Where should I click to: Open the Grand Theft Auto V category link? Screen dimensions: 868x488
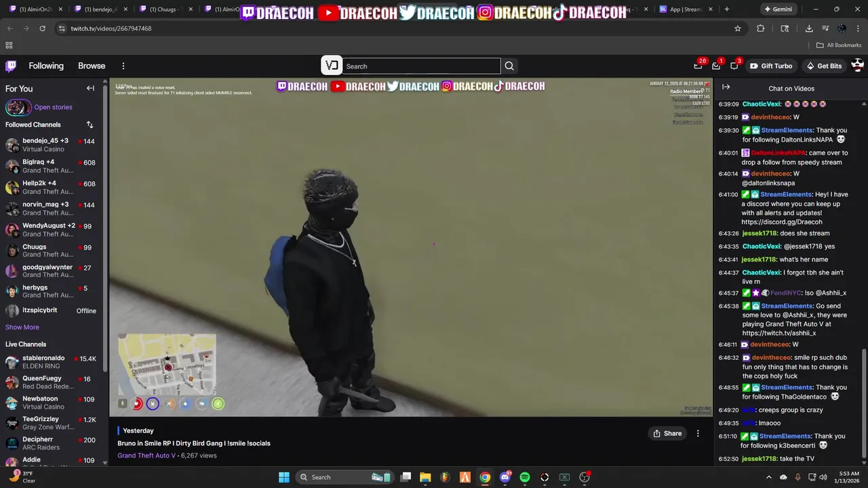pyautogui.click(x=146, y=455)
